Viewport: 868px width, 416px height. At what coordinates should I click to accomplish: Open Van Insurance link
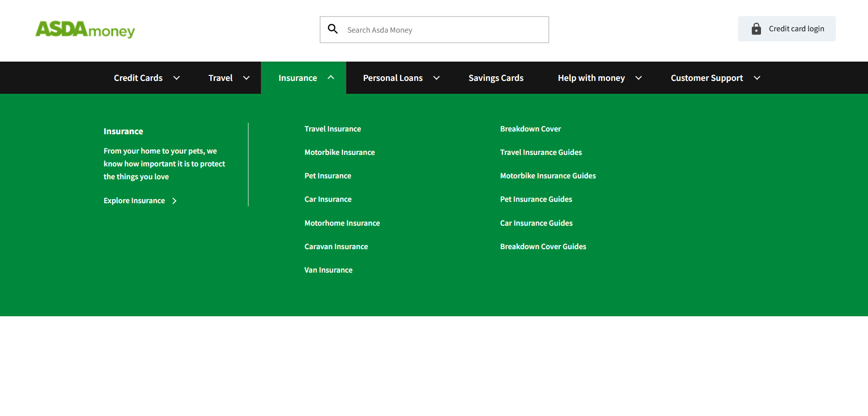[x=328, y=270]
